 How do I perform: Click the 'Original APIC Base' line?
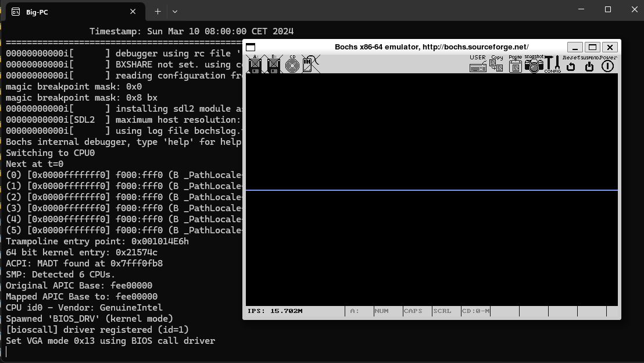(79, 286)
